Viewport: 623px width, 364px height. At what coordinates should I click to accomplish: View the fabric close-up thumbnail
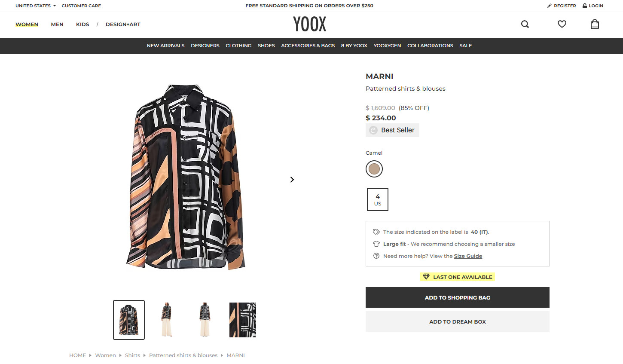(243, 320)
